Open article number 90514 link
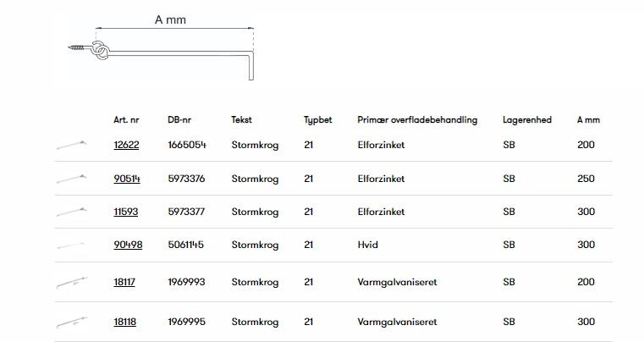Viewport: 644px width, 342px height. click(x=126, y=179)
